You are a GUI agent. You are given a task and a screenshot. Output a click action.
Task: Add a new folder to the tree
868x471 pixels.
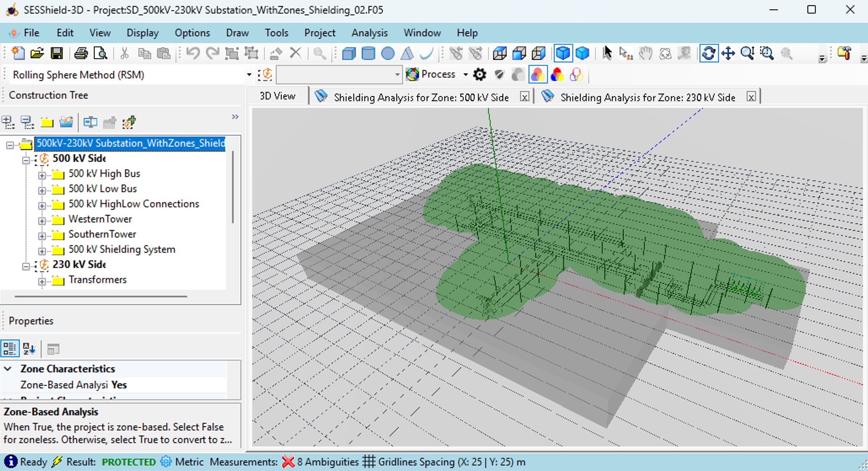[x=47, y=122]
